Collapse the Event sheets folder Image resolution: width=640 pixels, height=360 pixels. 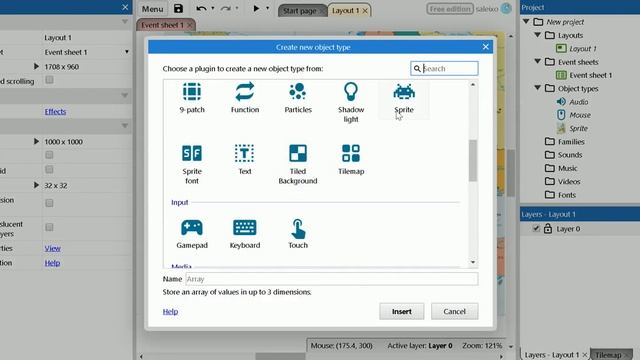[x=538, y=61]
